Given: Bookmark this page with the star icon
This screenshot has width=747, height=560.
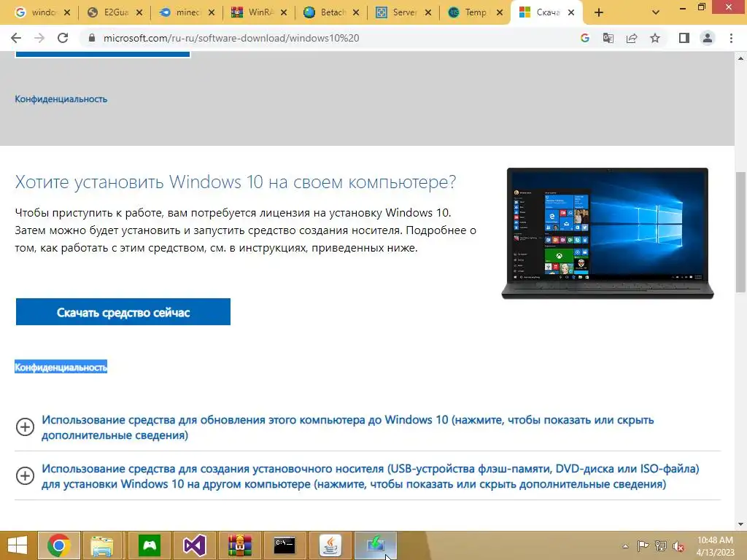Looking at the screenshot, I should click(x=655, y=38).
